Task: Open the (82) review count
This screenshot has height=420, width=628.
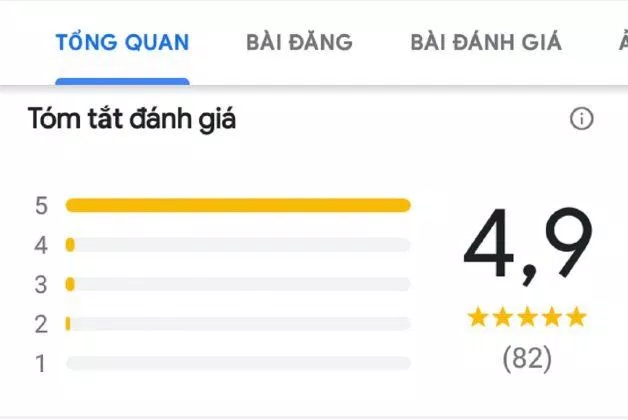Action: point(527,358)
